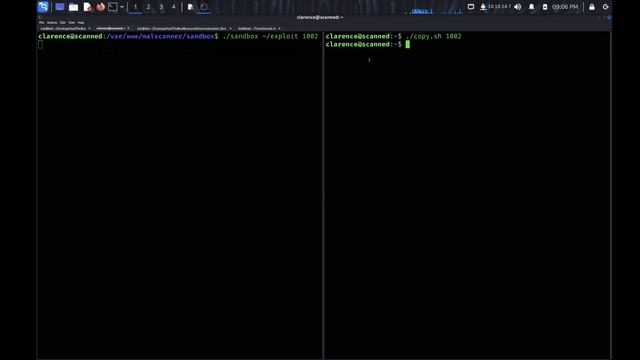Image resolution: width=640 pixels, height=360 pixels.
Task: Click the IP address text 10.10.14.7
Action: 499,7
